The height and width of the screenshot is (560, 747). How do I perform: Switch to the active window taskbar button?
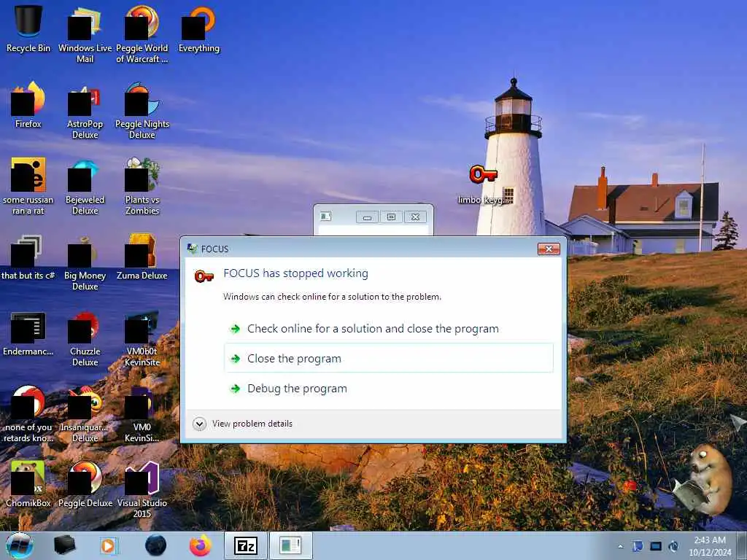[x=291, y=545]
